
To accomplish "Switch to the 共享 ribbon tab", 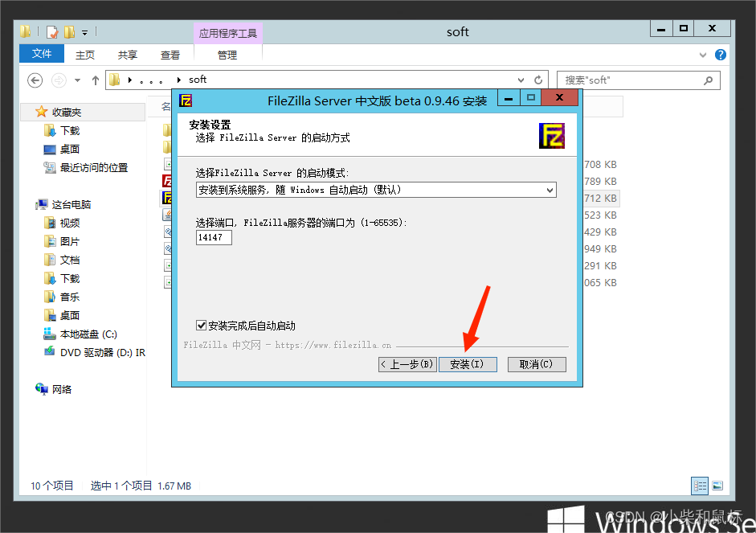I will point(127,55).
